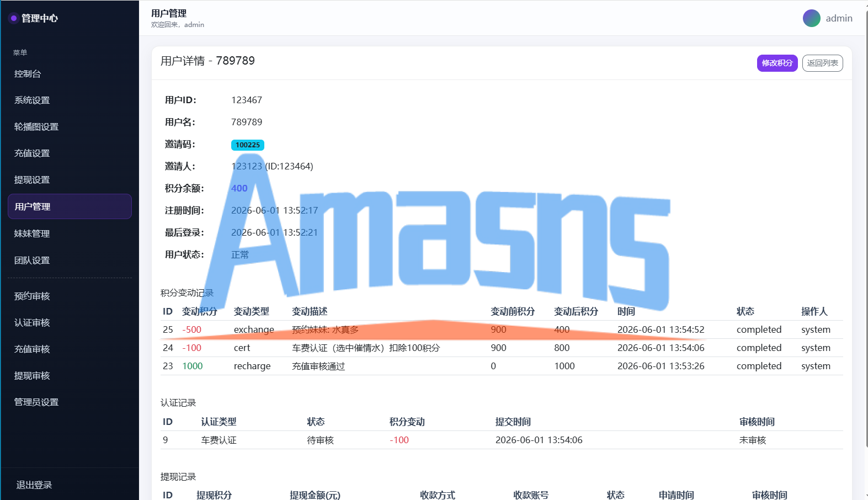The width and height of the screenshot is (868, 500).
Task: Click 退出登录 to log out
Action: click(34, 485)
